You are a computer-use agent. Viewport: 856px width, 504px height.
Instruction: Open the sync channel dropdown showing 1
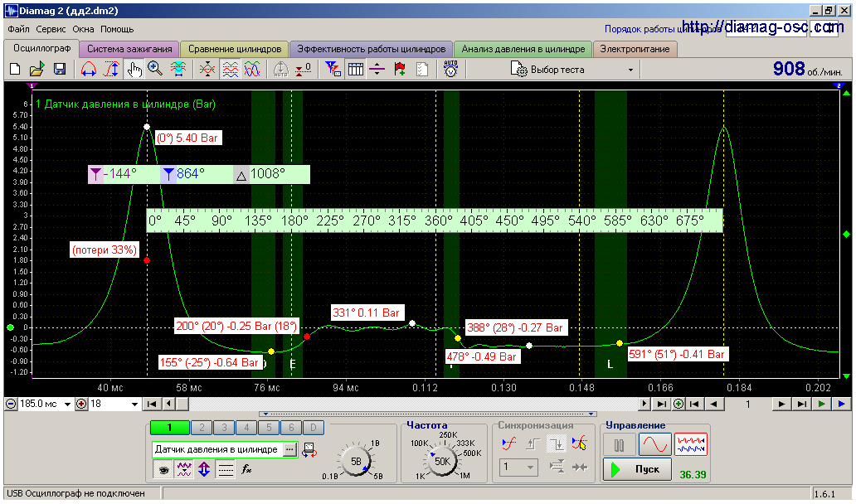click(x=518, y=468)
